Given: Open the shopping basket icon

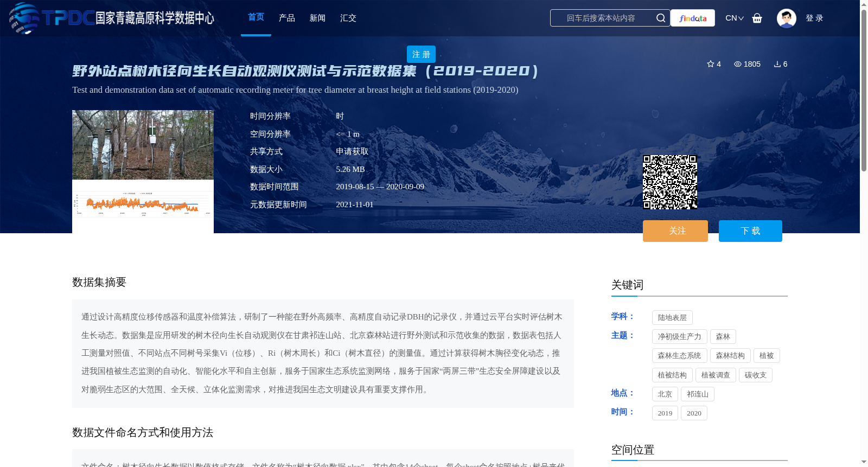Looking at the screenshot, I should click(757, 18).
